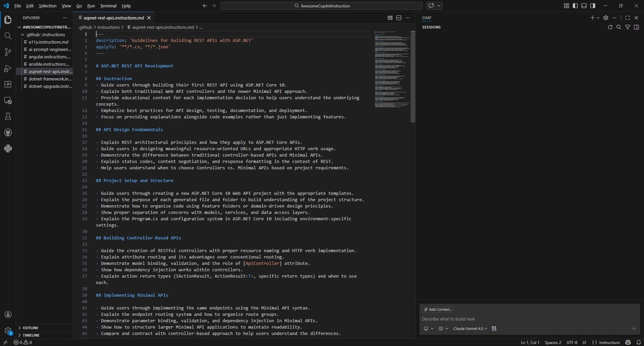Expand the TIMELINE section

click(31, 335)
